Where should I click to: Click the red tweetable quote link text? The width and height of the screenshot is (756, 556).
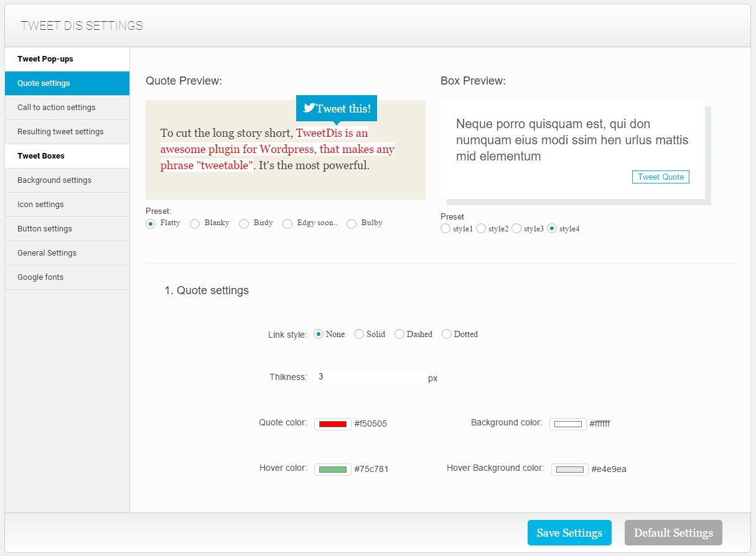pyautogui.click(x=278, y=149)
